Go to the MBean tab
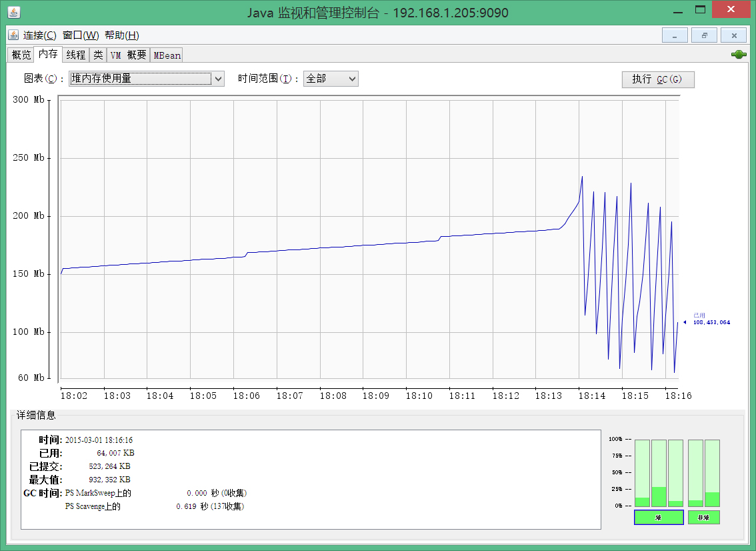Screen dimensions: 756x551 (x=167, y=55)
